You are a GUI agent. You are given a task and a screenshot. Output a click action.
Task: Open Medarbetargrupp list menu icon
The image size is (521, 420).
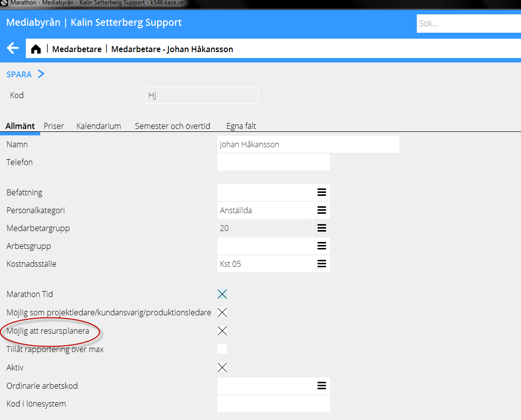pos(322,228)
